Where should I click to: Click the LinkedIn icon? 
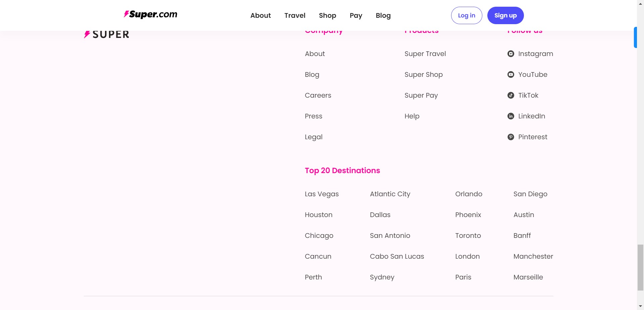(x=511, y=116)
